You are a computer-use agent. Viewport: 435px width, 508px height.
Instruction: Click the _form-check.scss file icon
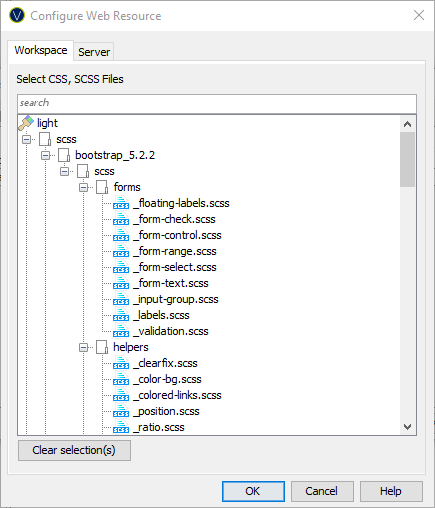[121, 219]
